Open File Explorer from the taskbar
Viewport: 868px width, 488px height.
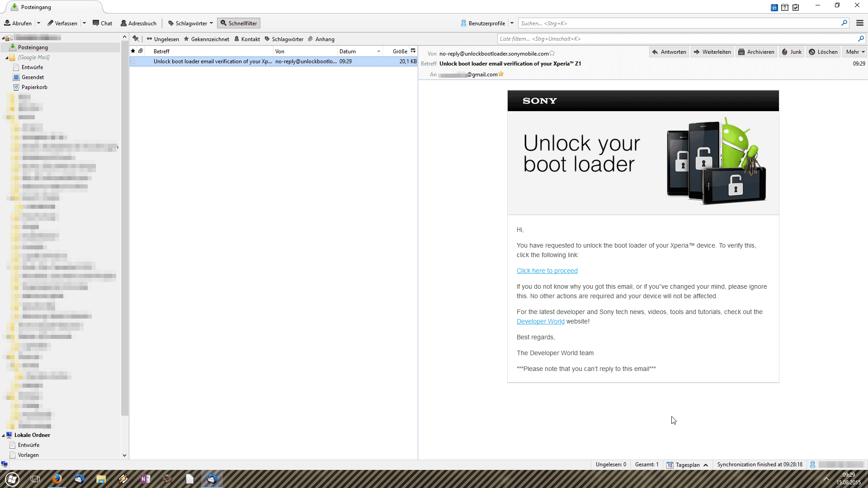[x=101, y=479]
